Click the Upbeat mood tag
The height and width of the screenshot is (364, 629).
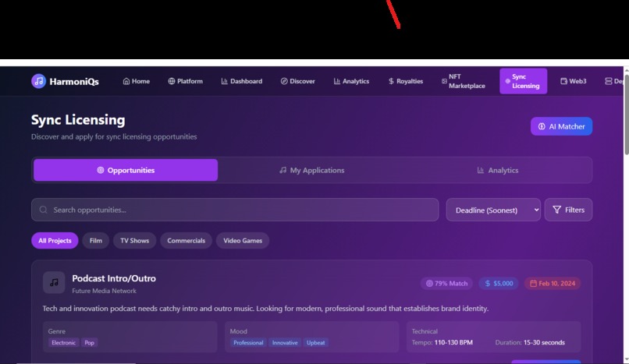pyautogui.click(x=316, y=343)
